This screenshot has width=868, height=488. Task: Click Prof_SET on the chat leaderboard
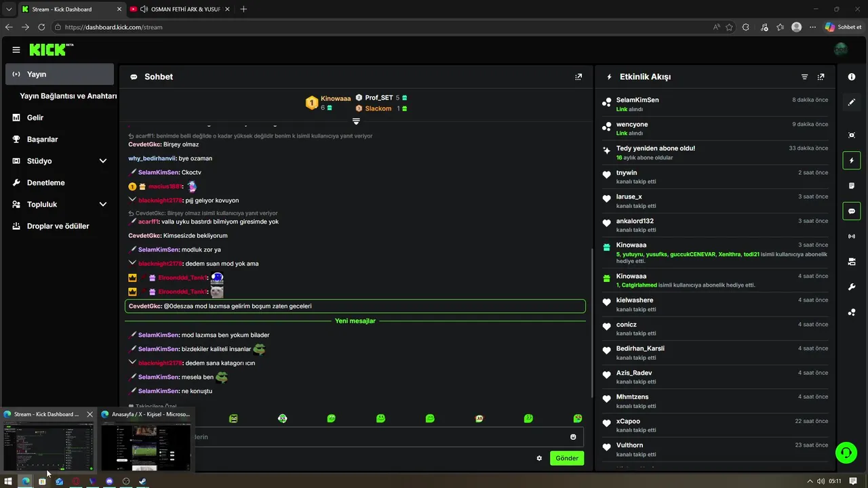pos(379,98)
